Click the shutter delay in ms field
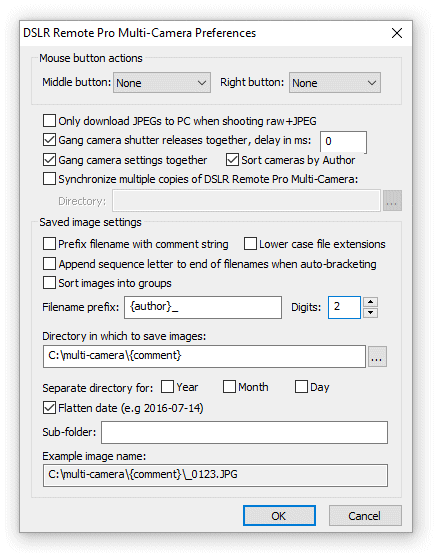This screenshot has width=435, height=553. [343, 142]
